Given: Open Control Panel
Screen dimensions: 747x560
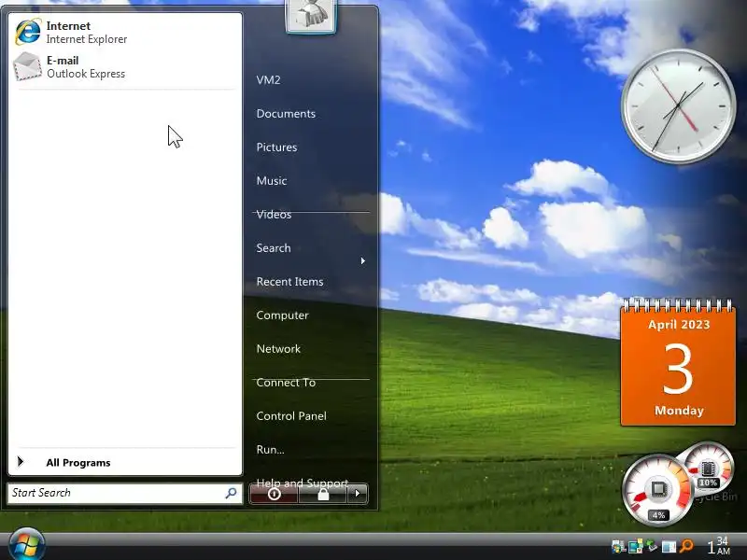Looking at the screenshot, I should coord(291,416).
